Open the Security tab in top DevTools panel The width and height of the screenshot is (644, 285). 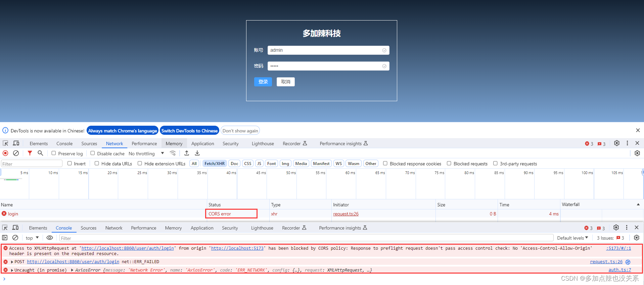coord(230,144)
